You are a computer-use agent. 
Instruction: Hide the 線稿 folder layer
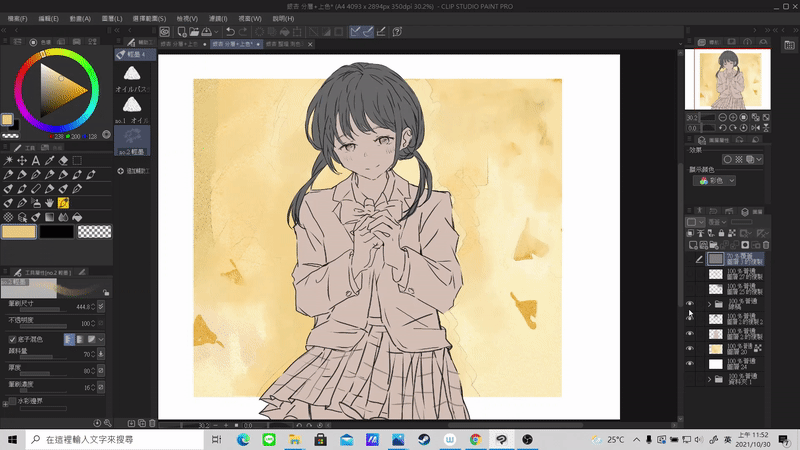[690, 304]
